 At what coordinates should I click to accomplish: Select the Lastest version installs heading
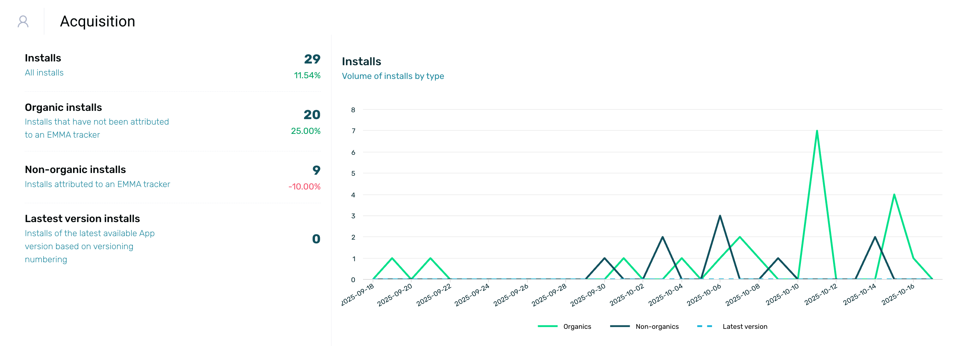[x=82, y=219]
